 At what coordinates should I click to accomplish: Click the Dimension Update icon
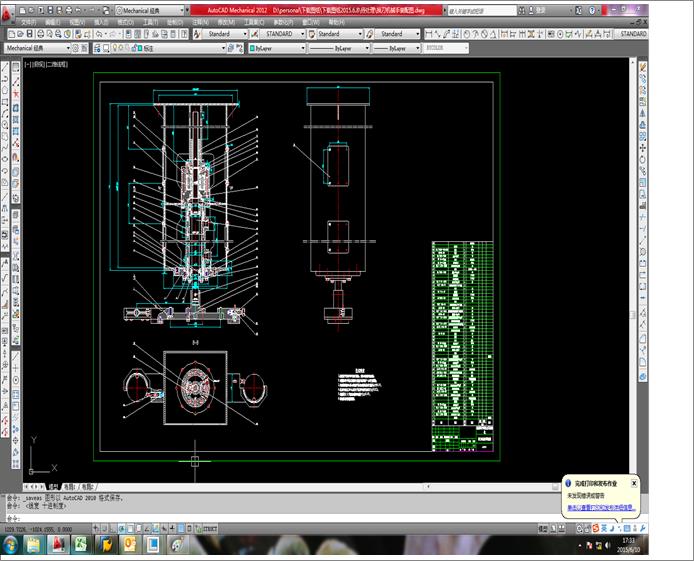tap(607, 34)
